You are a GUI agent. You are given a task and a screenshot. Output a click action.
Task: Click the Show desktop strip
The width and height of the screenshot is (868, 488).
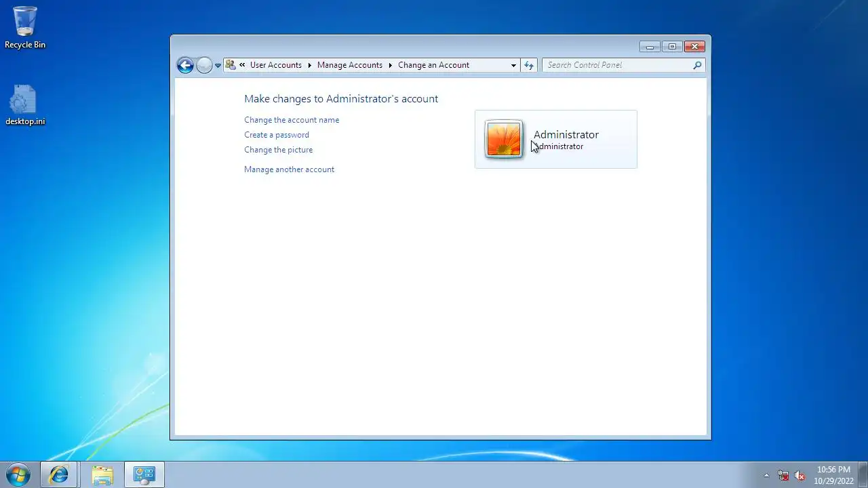point(863,474)
